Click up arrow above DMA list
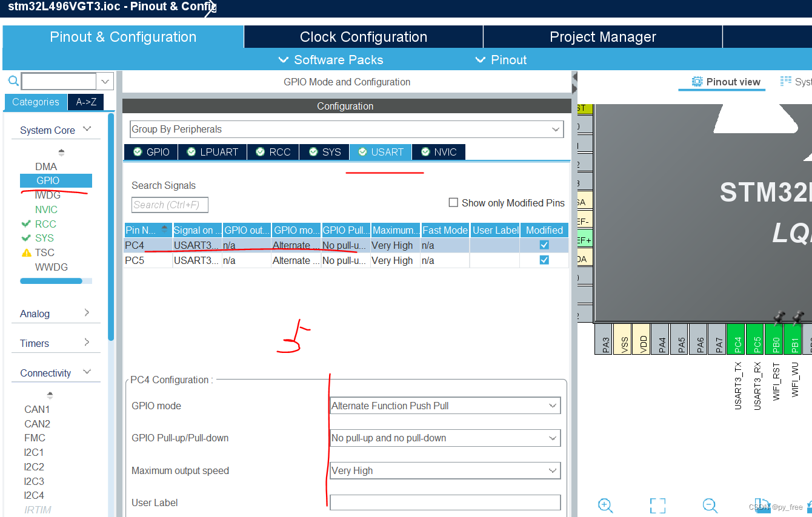This screenshot has width=812, height=517. 61,153
